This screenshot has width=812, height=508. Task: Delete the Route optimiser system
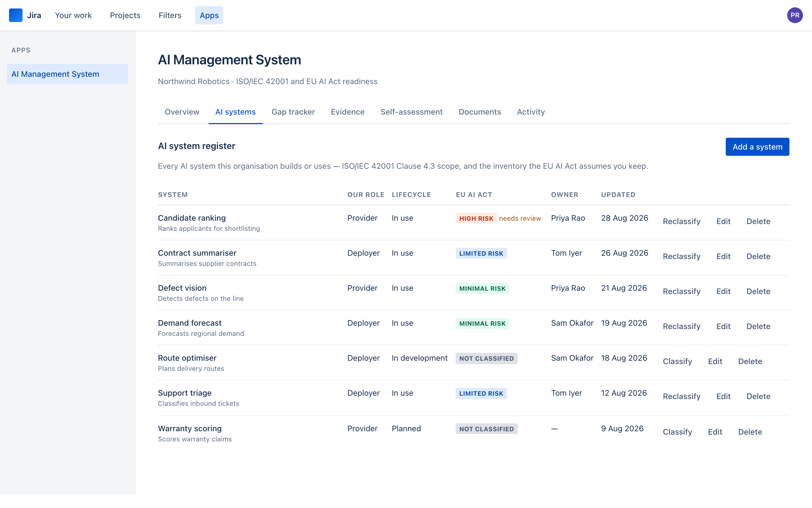pyautogui.click(x=750, y=361)
